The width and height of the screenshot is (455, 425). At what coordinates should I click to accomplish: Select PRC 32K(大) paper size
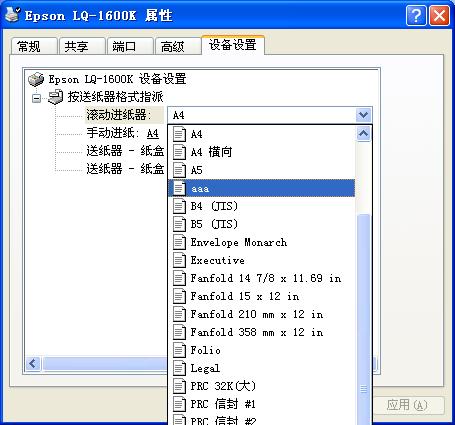(262, 386)
